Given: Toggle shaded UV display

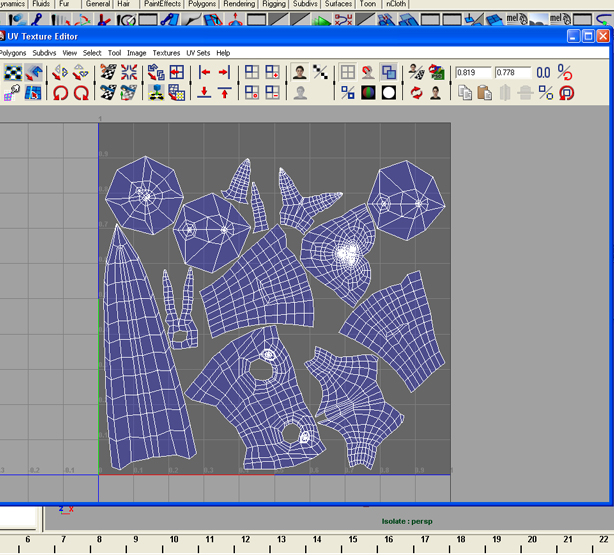Looking at the screenshot, I should pos(388,73).
